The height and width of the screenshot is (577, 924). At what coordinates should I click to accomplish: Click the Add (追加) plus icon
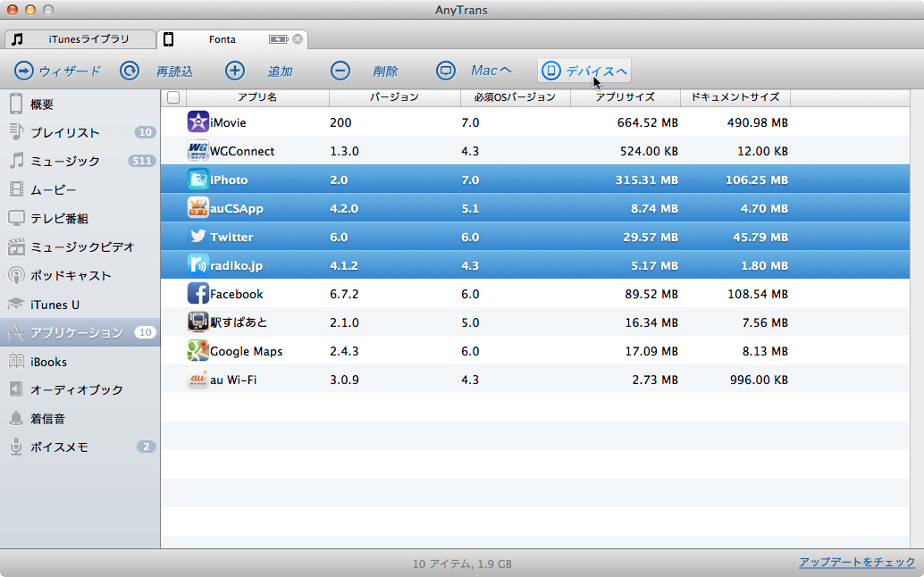pos(234,71)
